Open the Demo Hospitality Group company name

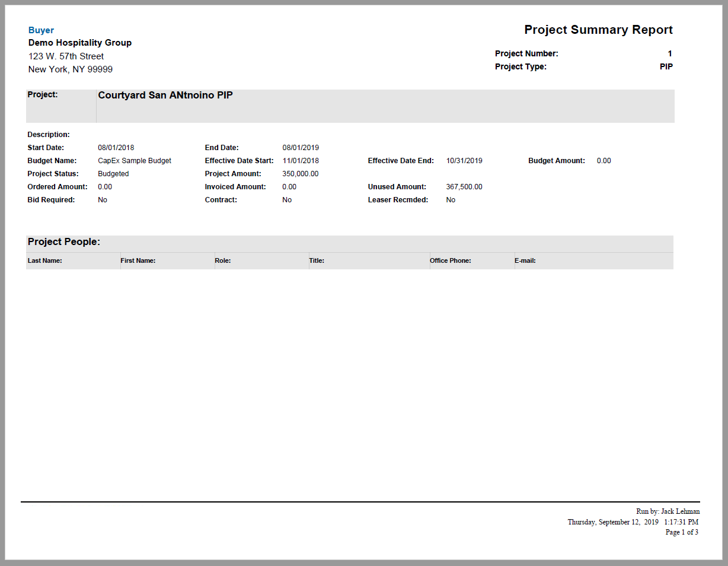pos(79,42)
